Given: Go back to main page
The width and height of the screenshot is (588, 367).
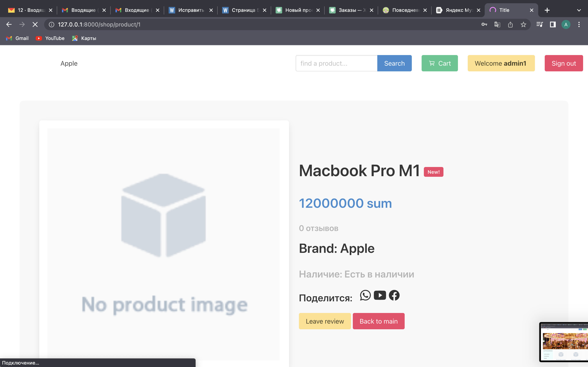Looking at the screenshot, I should tap(379, 321).
